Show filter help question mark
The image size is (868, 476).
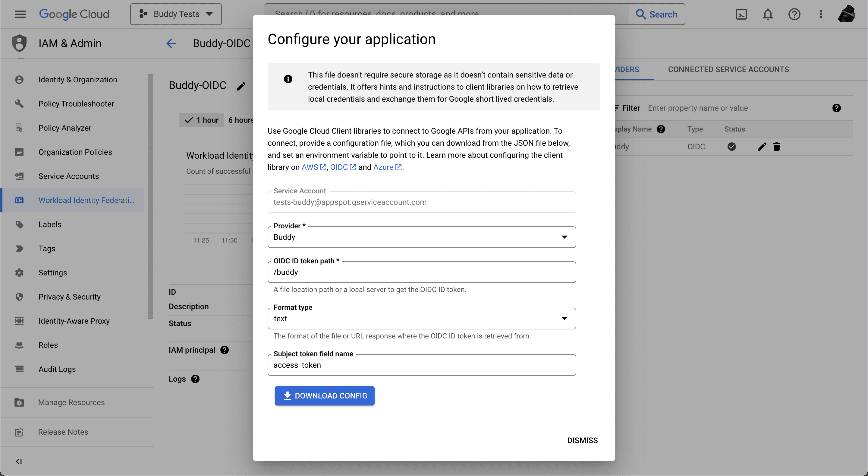click(836, 108)
